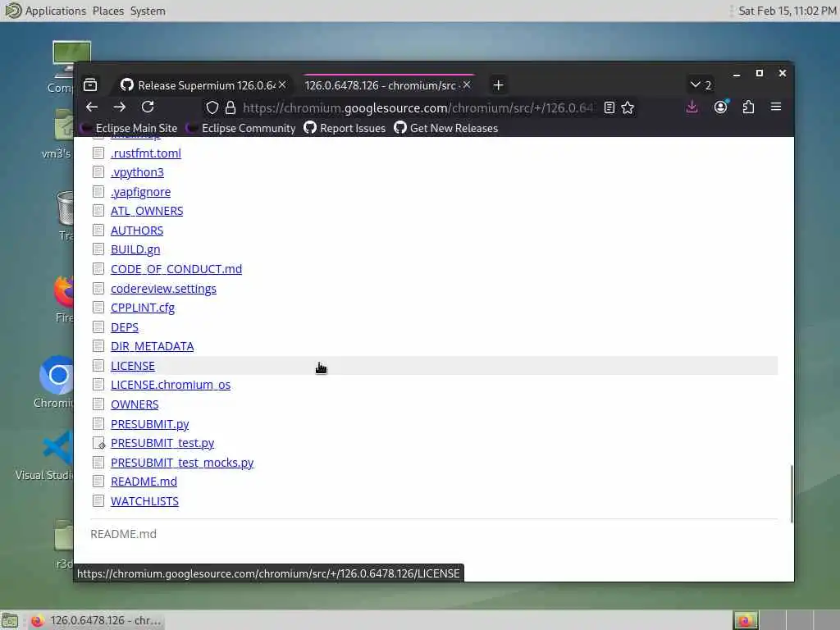Image resolution: width=840 pixels, height=630 pixels.
Task: Open the PRESUBMIT_test_mocks.py link
Action: [x=182, y=463]
